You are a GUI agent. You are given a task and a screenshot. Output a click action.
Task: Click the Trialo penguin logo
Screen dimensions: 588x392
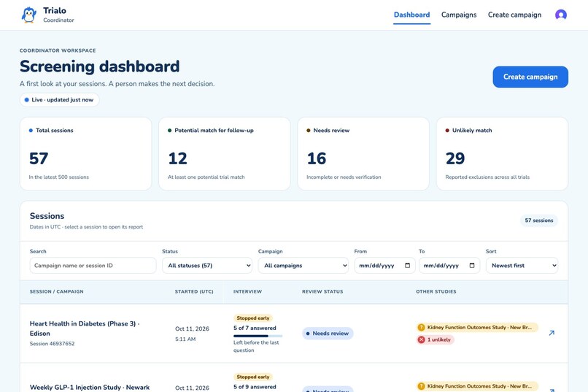(x=29, y=15)
